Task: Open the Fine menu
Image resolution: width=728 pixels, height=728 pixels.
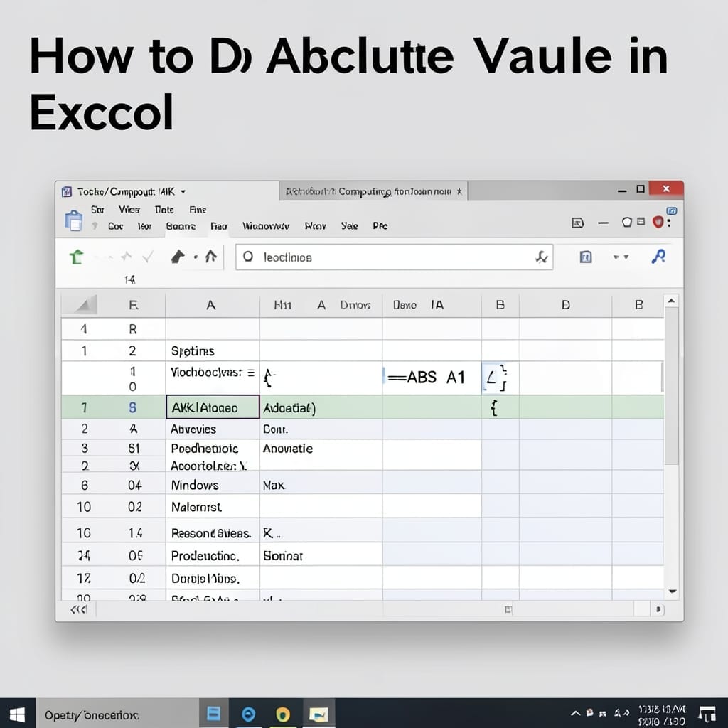Action: pos(198,210)
